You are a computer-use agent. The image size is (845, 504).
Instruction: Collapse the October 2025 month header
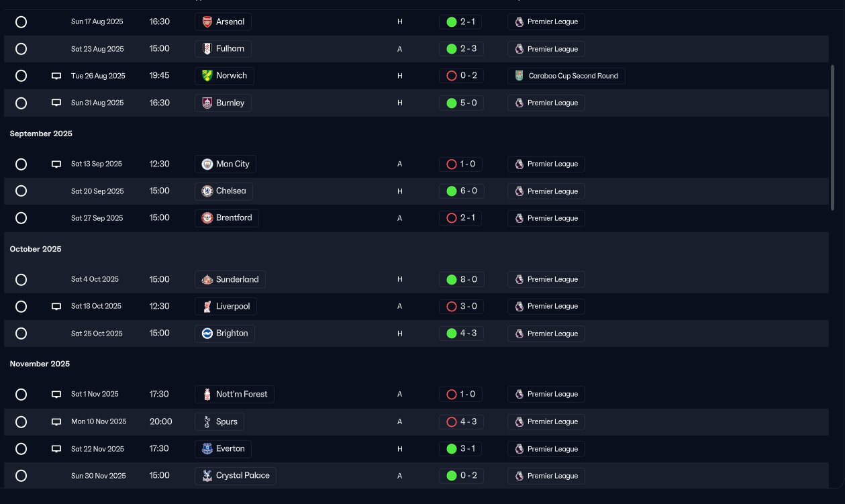tap(36, 249)
